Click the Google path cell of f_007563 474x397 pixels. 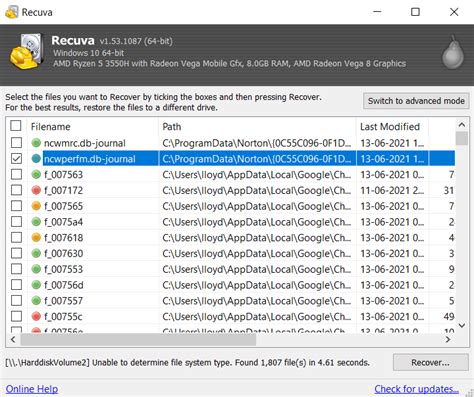257,175
